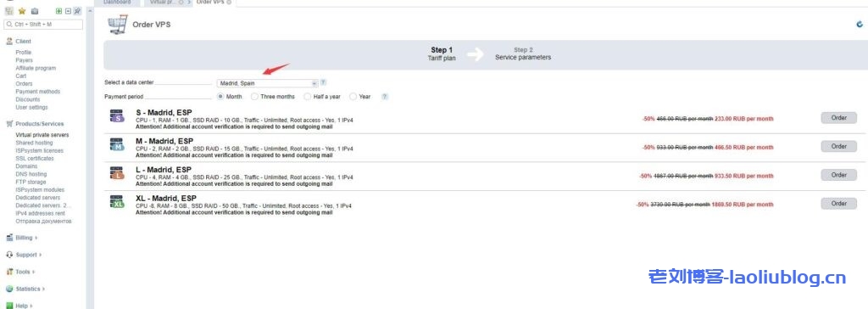Select the Three months payment period

point(254,97)
